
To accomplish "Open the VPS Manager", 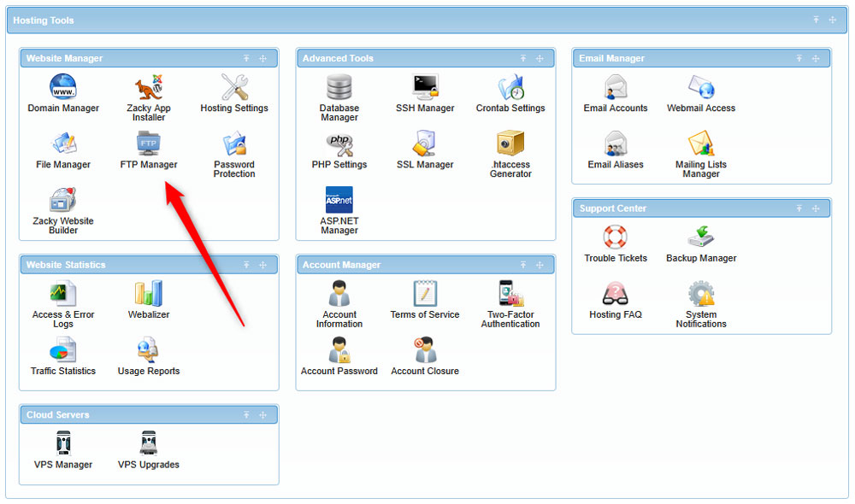I will (62, 444).
